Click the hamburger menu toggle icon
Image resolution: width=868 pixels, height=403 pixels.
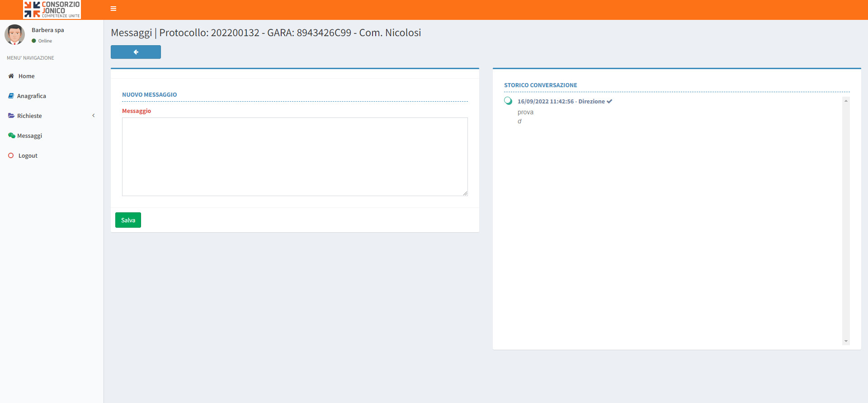pos(113,9)
